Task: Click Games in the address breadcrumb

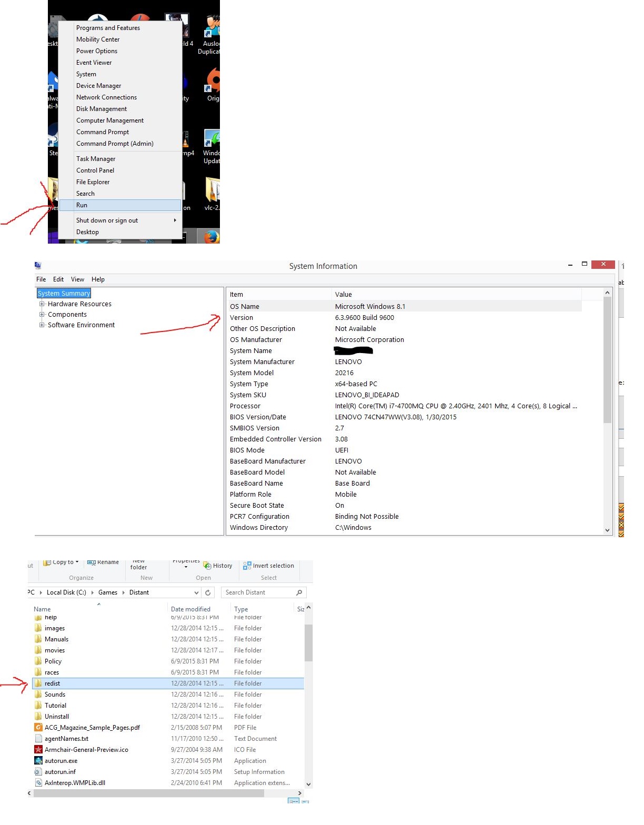Action: click(x=108, y=592)
